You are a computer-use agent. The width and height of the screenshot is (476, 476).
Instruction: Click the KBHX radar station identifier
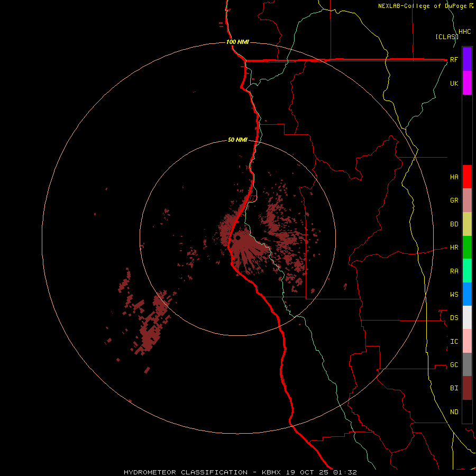[x=271, y=472]
